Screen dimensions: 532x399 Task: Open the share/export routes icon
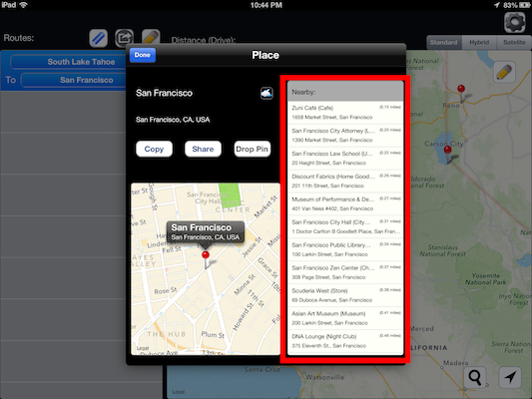click(x=124, y=38)
